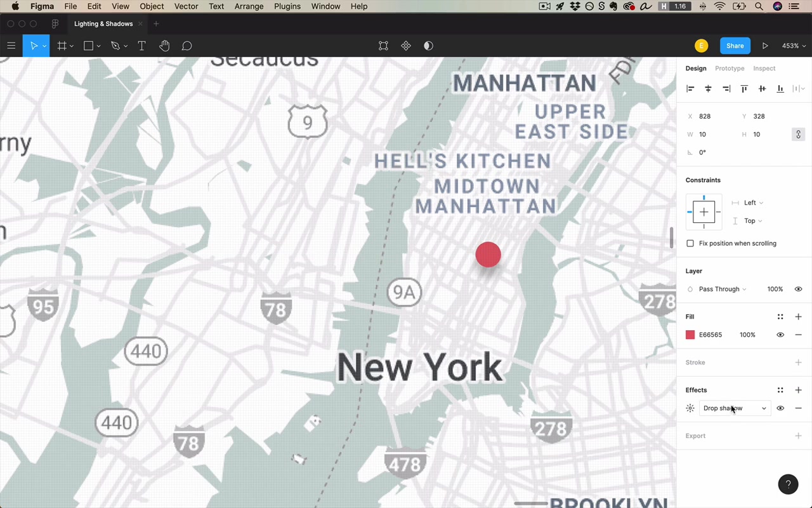
Task: Align selection left
Action: click(690, 89)
